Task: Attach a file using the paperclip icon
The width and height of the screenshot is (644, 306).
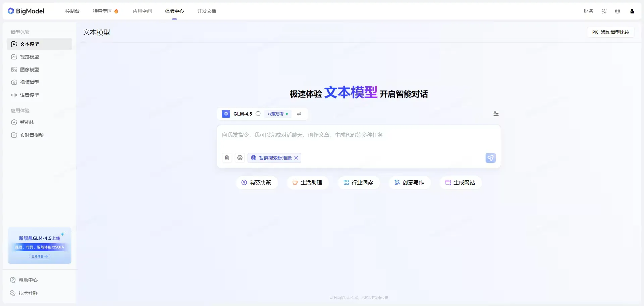Action: [227, 158]
